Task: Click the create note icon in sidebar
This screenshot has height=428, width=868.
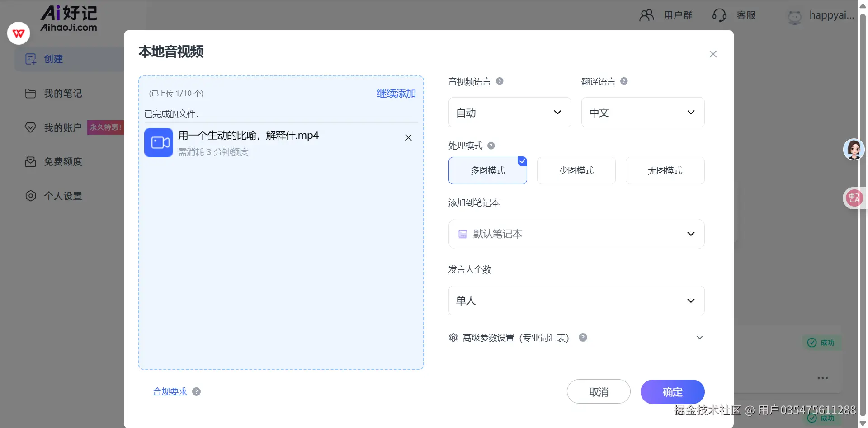Action: tap(30, 59)
